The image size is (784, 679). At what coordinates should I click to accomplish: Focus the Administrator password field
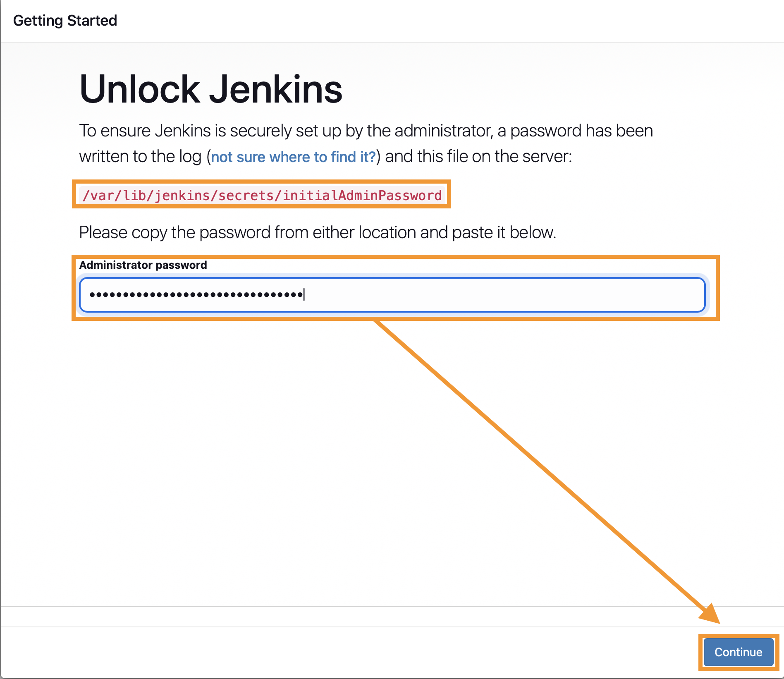392,295
